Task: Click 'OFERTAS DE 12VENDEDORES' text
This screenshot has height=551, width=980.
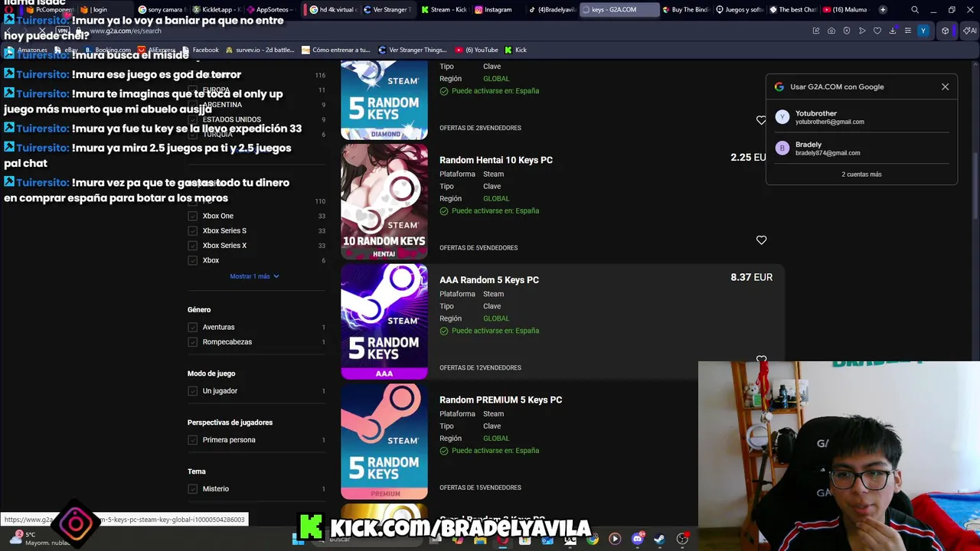Action: pyautogui.click(x=480, y=368)
